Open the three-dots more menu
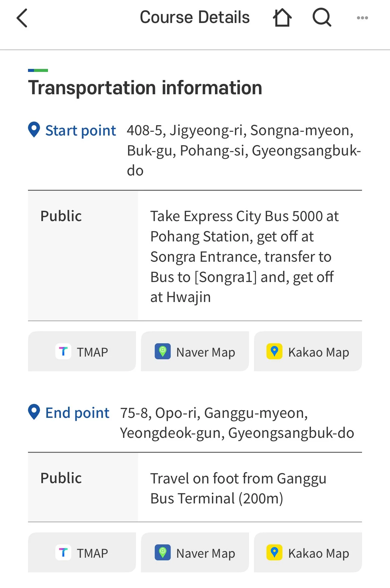The image size is (390, 588). point(362,18)
